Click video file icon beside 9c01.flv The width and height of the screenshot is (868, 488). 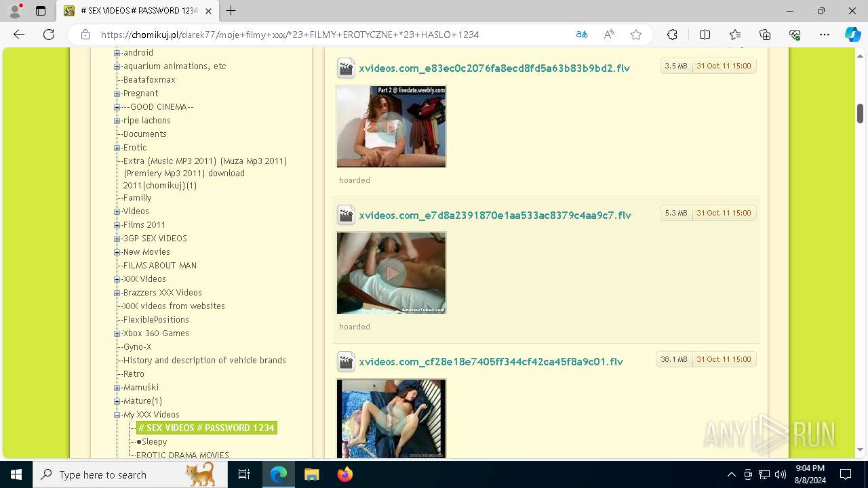point(346,362)
